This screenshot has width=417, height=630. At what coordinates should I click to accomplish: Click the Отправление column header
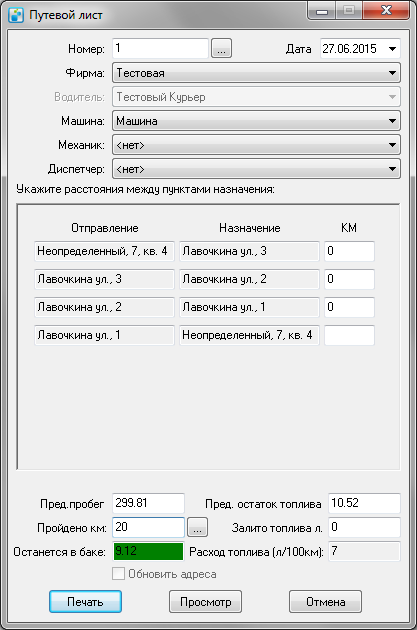tap(104, 228)
